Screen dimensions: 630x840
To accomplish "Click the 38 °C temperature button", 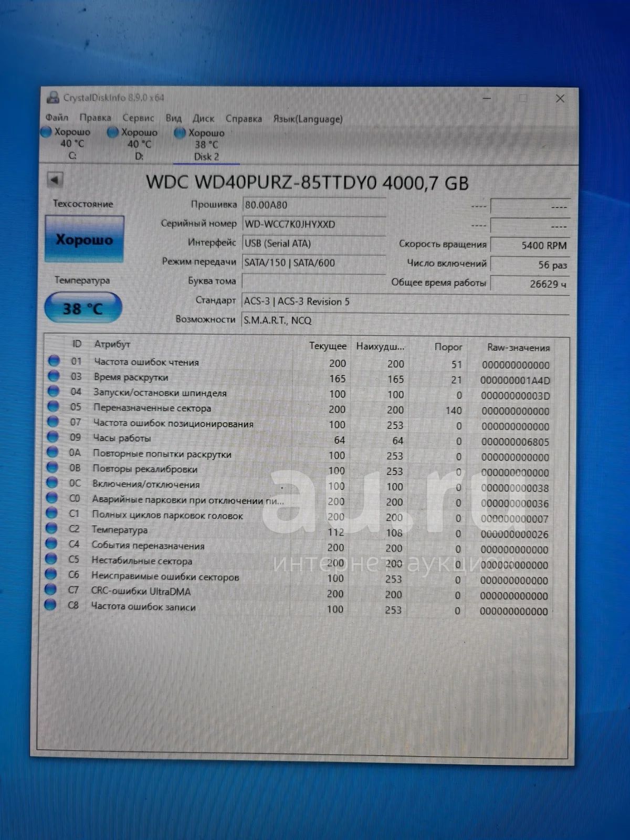I will pos(83,308).
